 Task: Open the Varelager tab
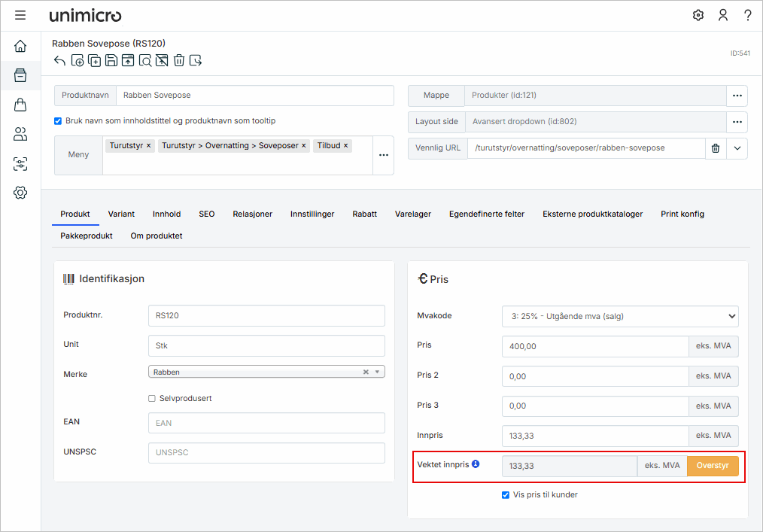pyautogui.click(x=413, y=214)
